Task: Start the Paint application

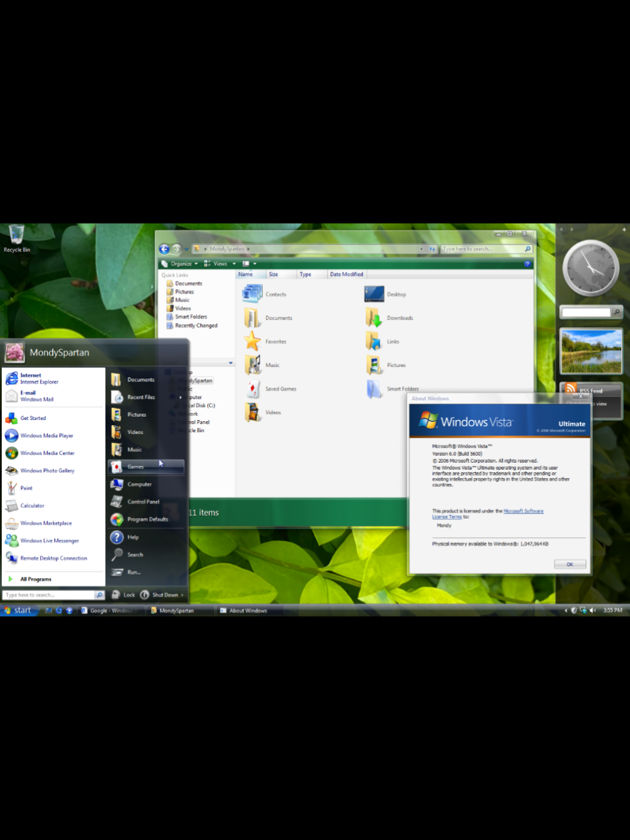Action: pos(54,488)
